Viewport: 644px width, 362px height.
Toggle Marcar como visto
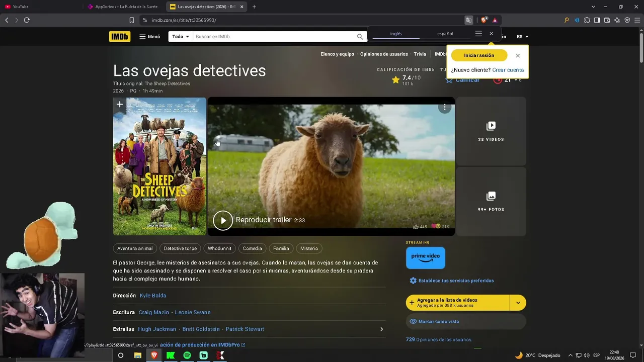click(x=466, y=321)
